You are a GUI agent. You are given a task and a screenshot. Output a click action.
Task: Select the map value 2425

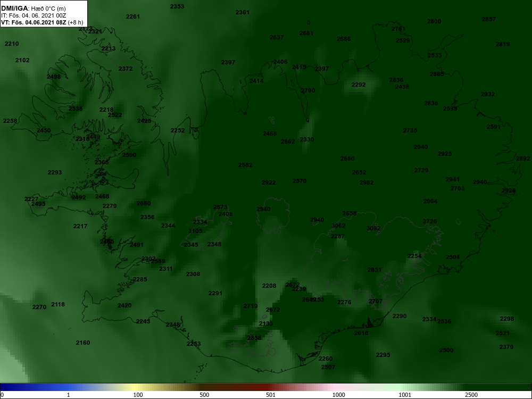coord(144,121)
